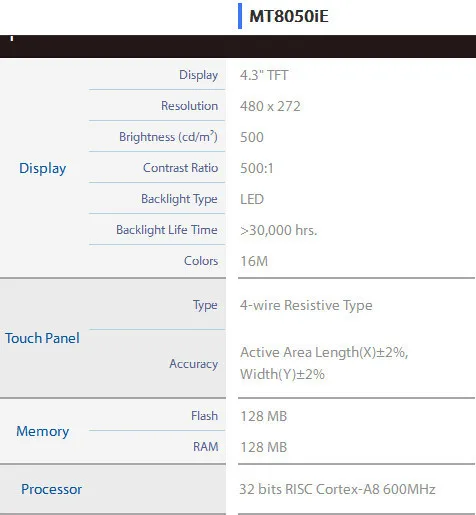Click the Contrast Ratio label
The image size is (476, 515).
click(x=180, y=168)
